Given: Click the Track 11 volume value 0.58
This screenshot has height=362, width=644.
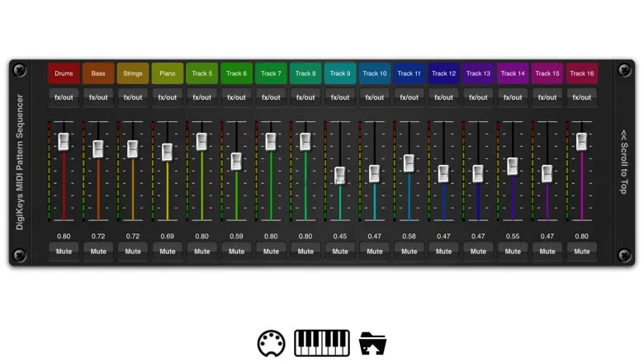Looking at the screenshot, I should coord(409,236).
